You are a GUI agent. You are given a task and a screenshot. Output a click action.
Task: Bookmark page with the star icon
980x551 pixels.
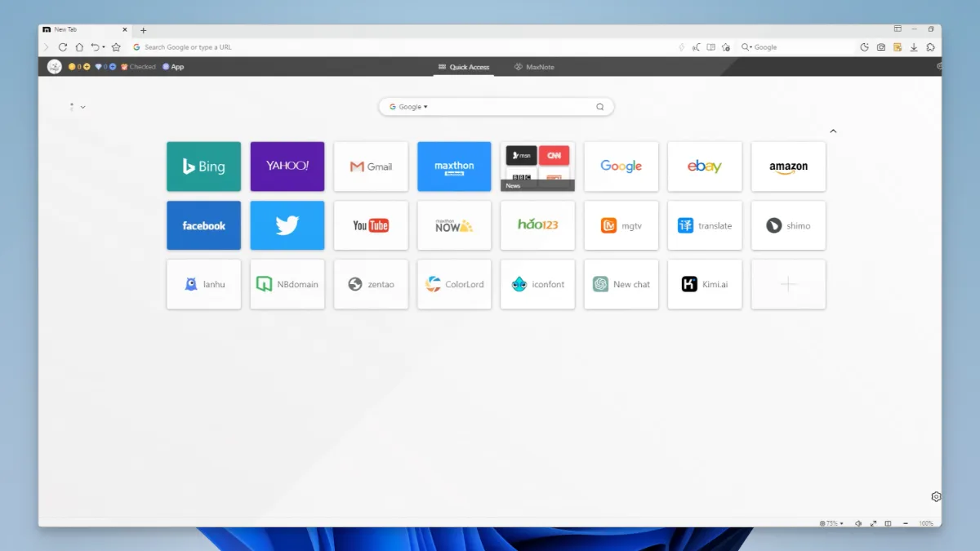point(116,47)
